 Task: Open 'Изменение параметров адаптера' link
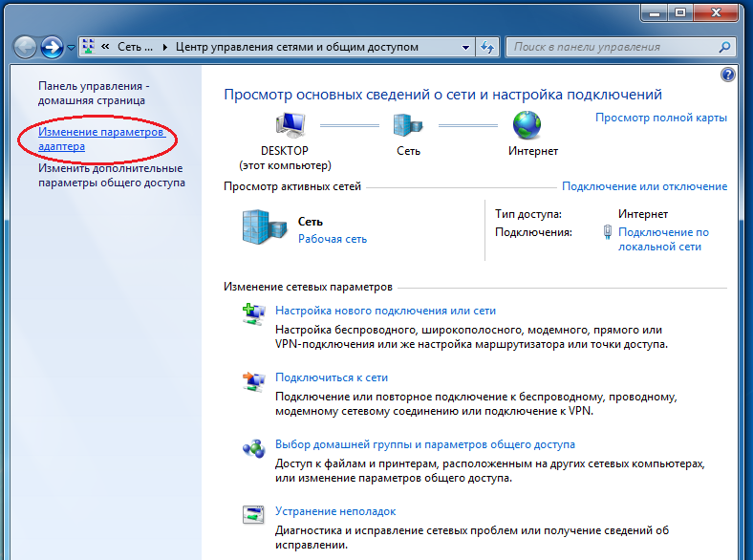pyautogui.click(x=102, y=139)
